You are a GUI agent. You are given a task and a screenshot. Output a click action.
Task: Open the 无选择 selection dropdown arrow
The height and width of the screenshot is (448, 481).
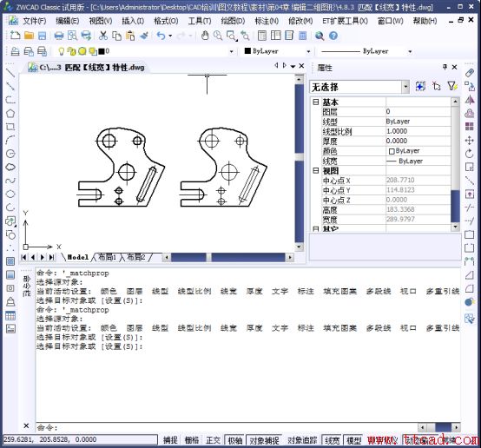pyautogui.click(x=405, y=87)
